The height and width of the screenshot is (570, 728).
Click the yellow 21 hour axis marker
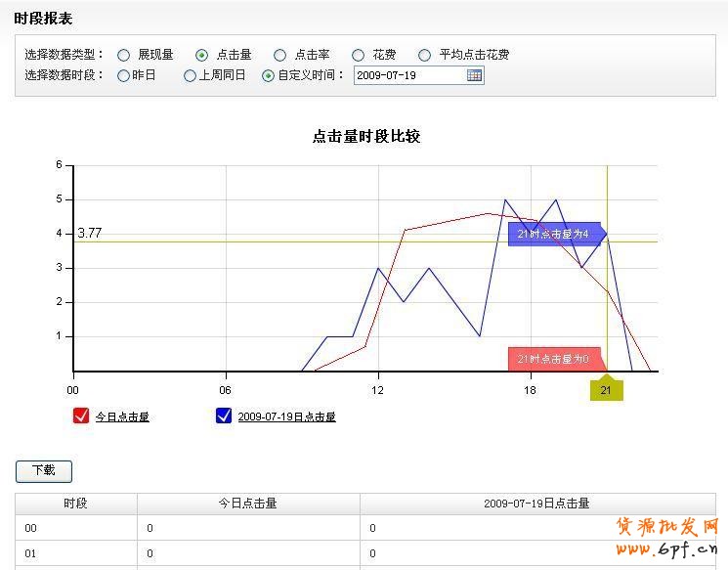point(606,390)
